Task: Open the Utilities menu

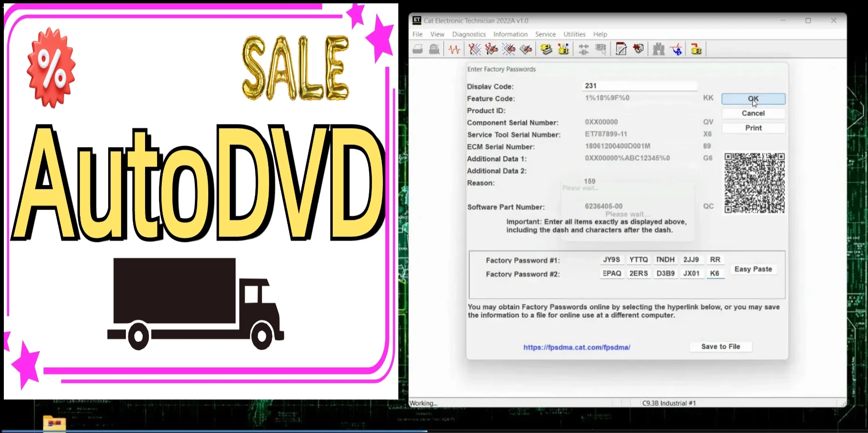Action: [x=574, y=34]
